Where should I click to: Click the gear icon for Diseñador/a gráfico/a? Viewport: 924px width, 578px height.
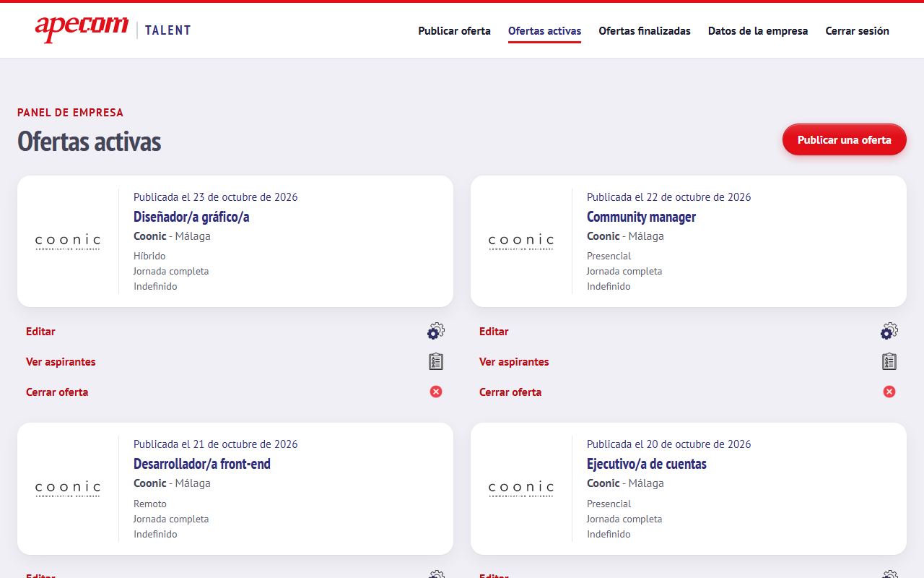point(436,331)
